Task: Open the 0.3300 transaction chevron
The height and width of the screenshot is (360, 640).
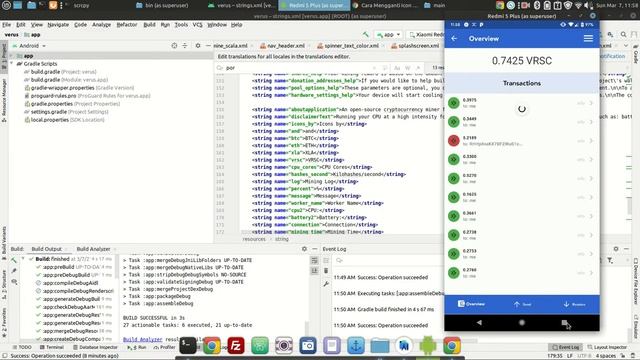Action: [x=591, y=160]
